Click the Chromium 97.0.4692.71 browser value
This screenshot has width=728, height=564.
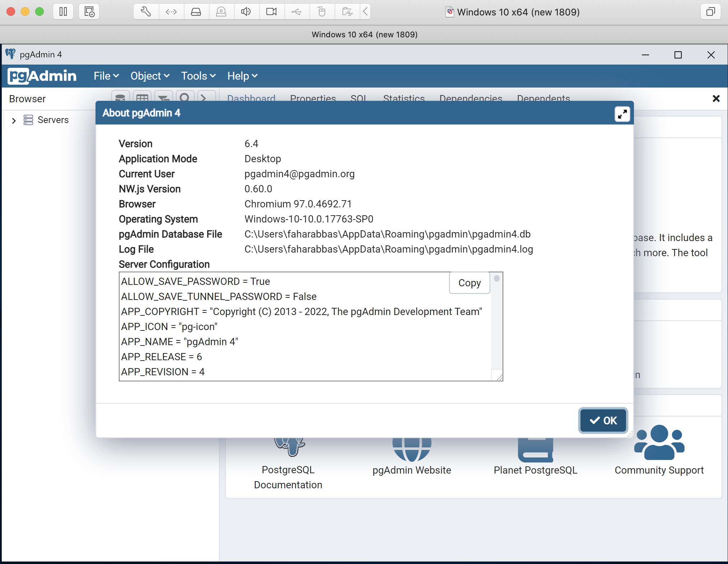(x=298, y=204)
